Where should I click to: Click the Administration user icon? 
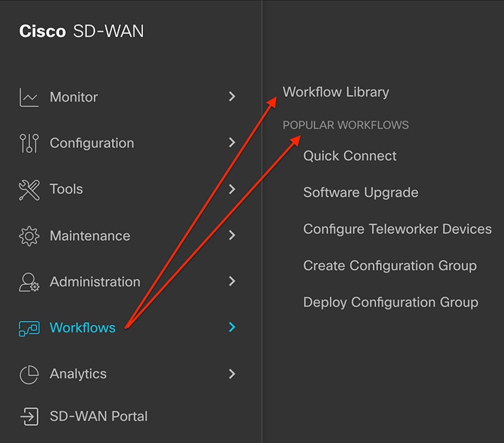point(29,282)
